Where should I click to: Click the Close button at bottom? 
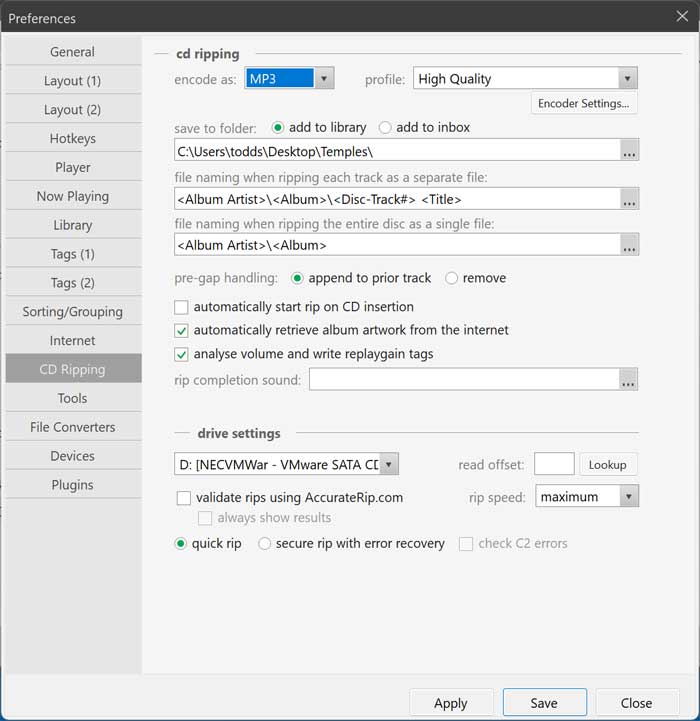point(637,703)
